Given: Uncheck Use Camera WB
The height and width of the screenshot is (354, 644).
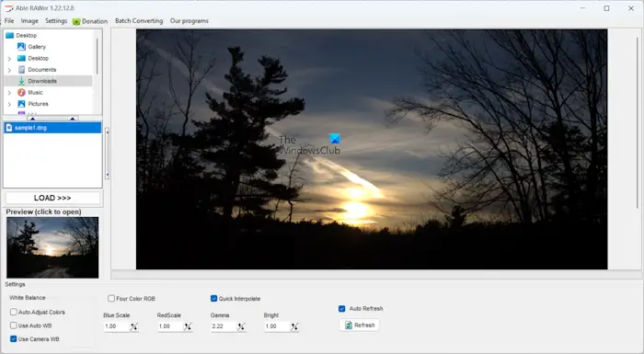Looking at the screenshot, I should pyautogui.click(x=14, y=339).
